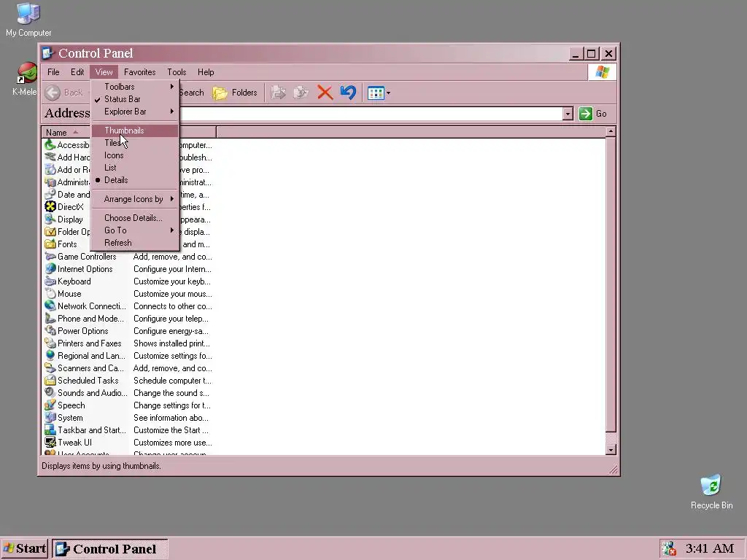Click the Copy To toolbar icon
Image resolution: width=747 pixels, height=560 pixels.
point(301,93)
